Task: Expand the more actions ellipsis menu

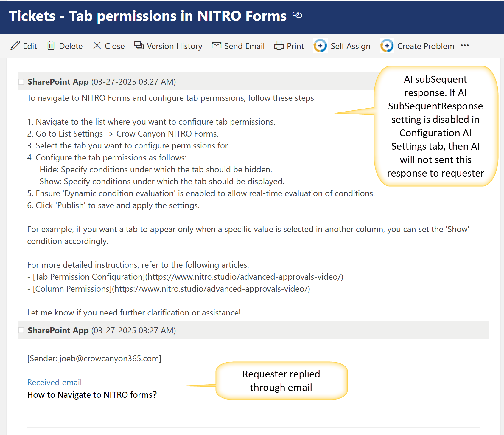Action: point(465,46)
